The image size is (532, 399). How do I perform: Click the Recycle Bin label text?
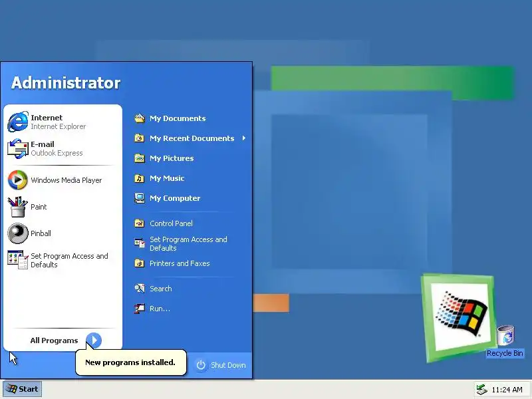[x=505, y=353]
